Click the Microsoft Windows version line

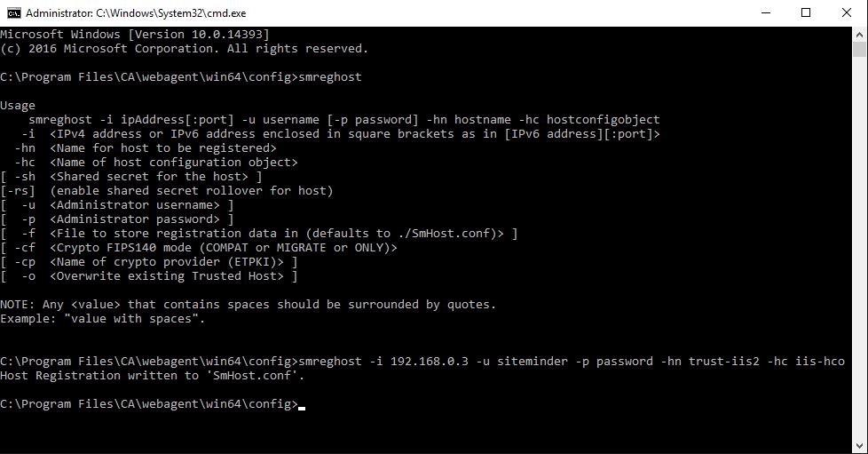(x=134, y=35)
